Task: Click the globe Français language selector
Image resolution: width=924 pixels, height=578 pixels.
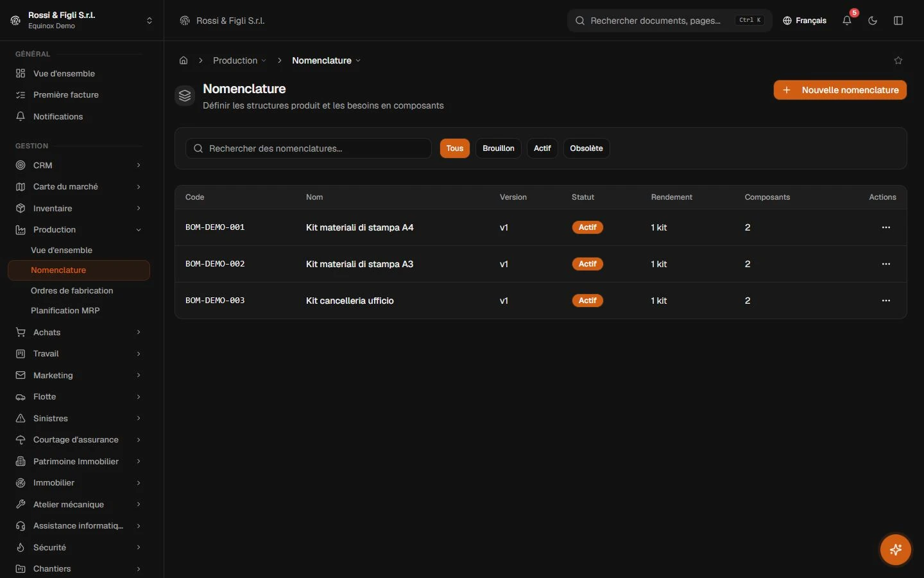Action: 805,21
